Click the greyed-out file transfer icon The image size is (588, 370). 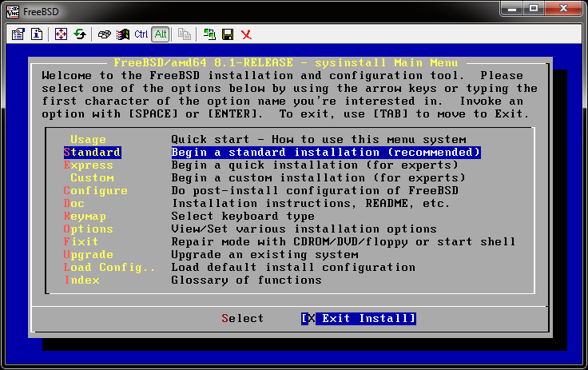[184, 34]
